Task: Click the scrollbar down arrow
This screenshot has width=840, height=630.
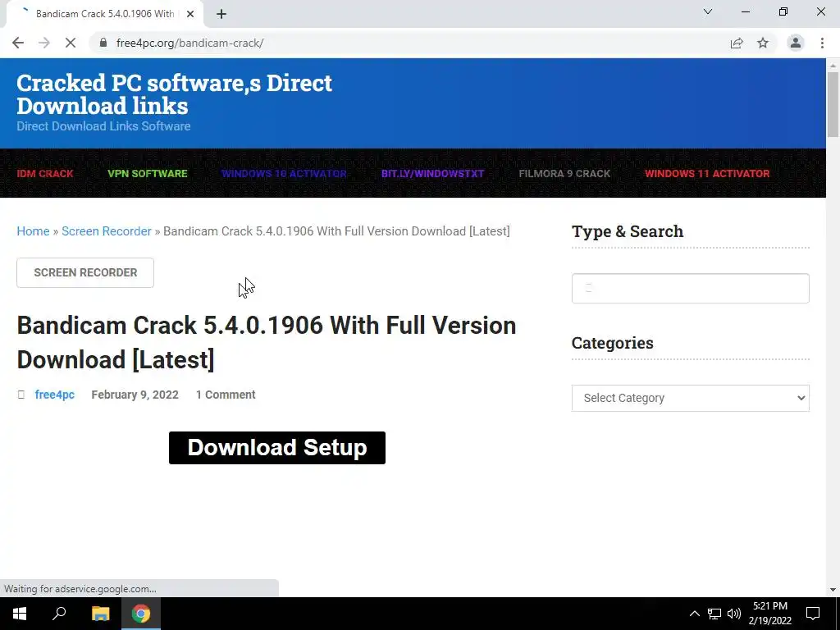Action: point(833,590)
